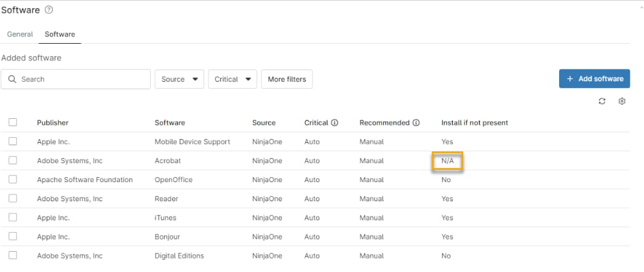Expand the Critical filter dropdown
644x272 pixels.
(233, 79)
